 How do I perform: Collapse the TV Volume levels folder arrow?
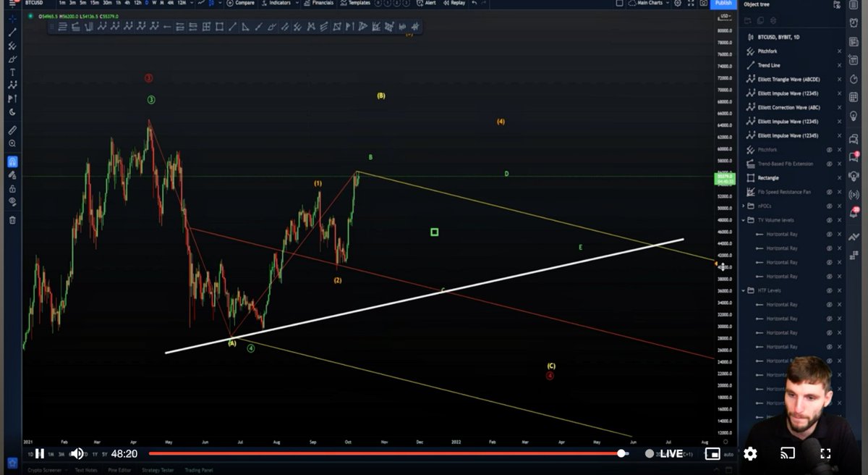point(744,220)
